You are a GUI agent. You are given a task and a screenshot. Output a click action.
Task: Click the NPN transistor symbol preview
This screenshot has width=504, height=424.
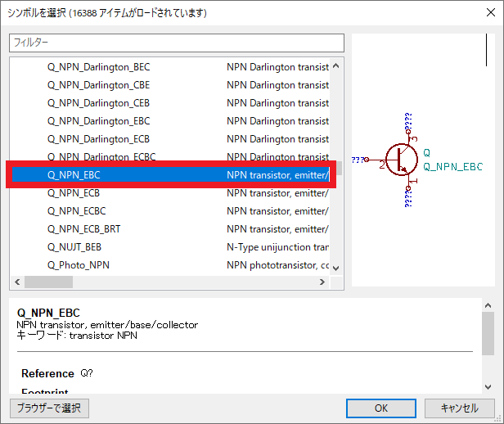(403, 160)
